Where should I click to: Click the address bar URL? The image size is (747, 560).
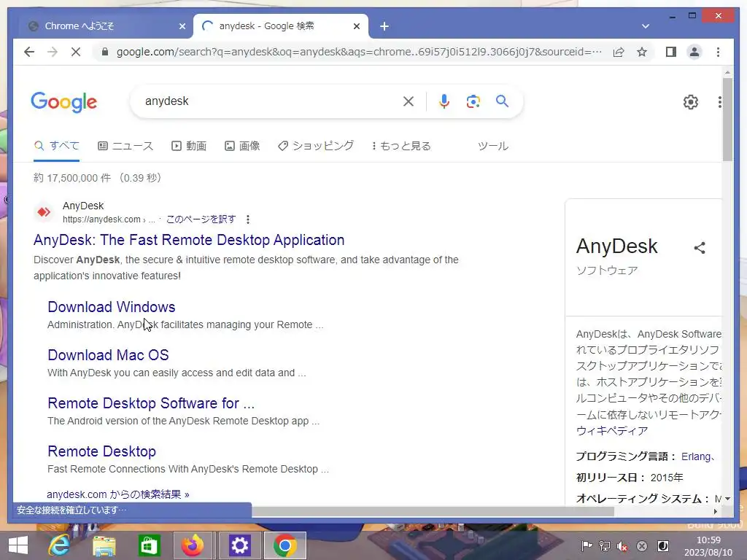click(359, 52)
